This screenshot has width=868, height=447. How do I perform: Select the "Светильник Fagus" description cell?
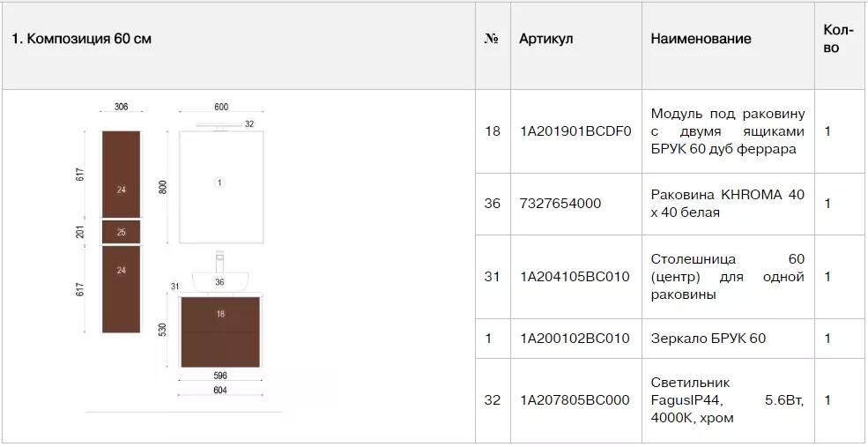tap(727, 400)
